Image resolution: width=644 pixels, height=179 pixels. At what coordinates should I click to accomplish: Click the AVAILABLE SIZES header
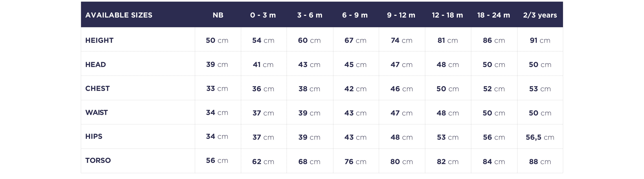click(x=119, y=15)
